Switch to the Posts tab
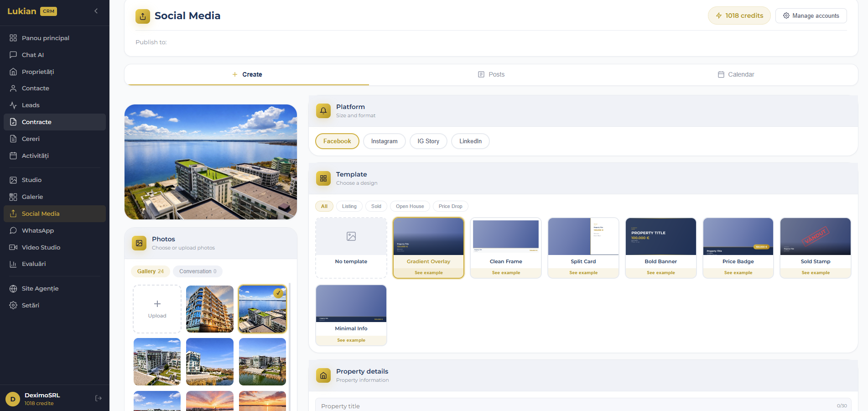868x411 pixels. (x=491, y=74)
